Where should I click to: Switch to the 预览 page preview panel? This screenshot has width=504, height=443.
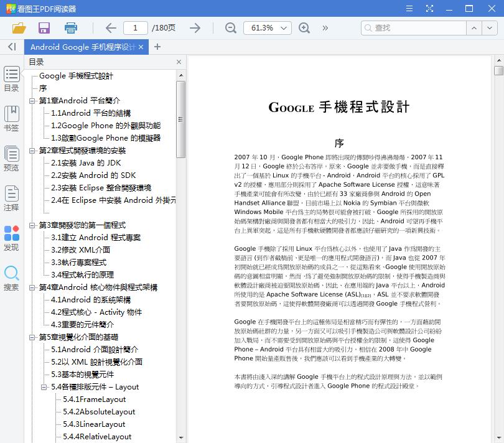pos(11,159)
